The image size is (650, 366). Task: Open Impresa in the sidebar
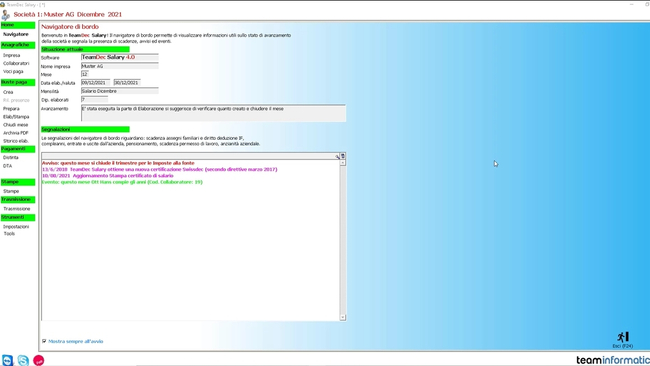[12, 55]
